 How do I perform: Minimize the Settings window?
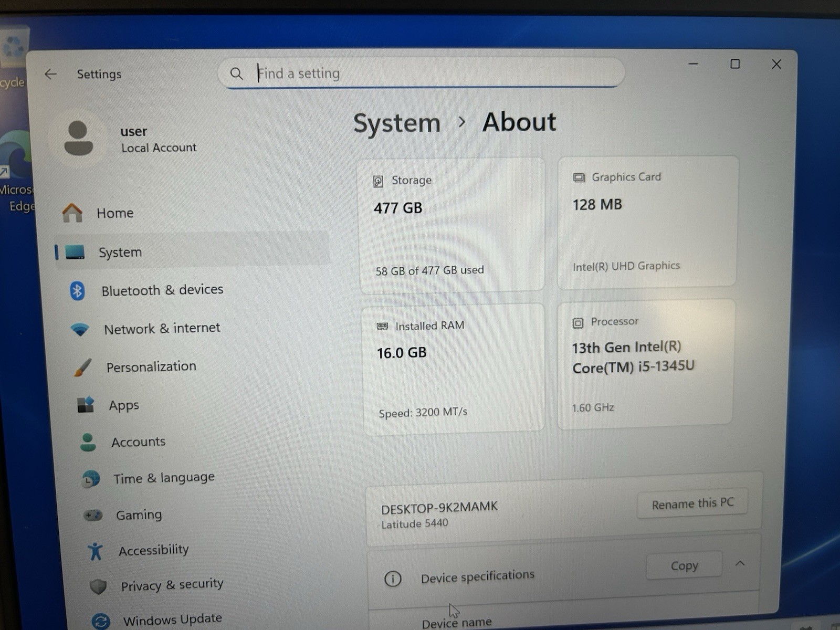[x=694, y=64]
